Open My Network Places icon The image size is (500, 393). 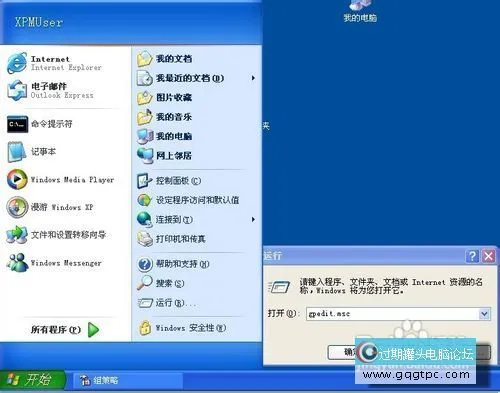click(145, 155)
